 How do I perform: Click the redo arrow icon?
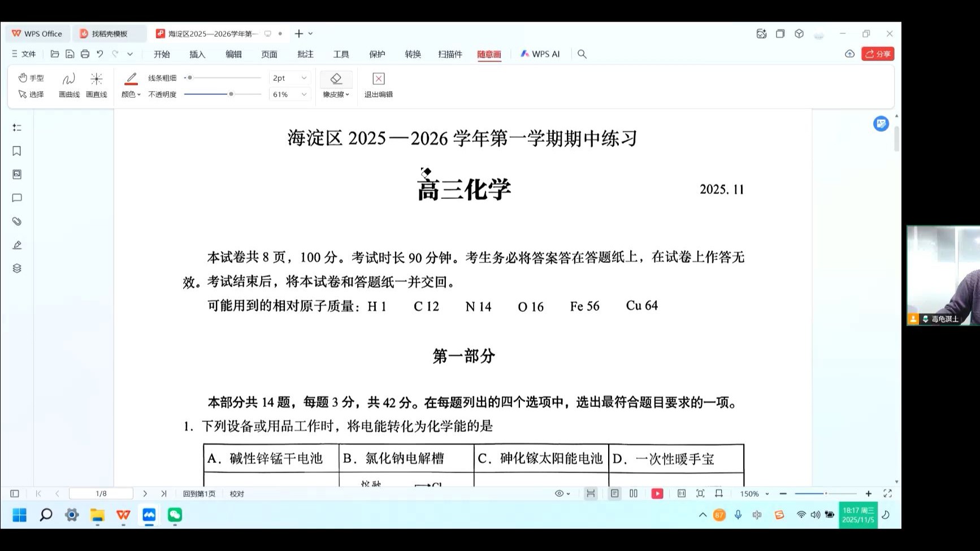(115, 54)
